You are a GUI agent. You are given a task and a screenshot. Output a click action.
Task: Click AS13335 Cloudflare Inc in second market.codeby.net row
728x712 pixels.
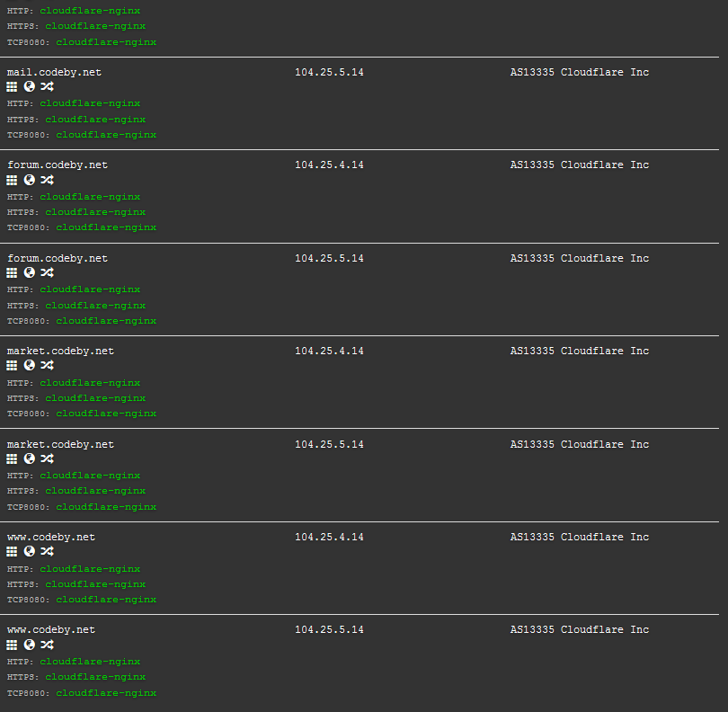[x=580, y=444]
